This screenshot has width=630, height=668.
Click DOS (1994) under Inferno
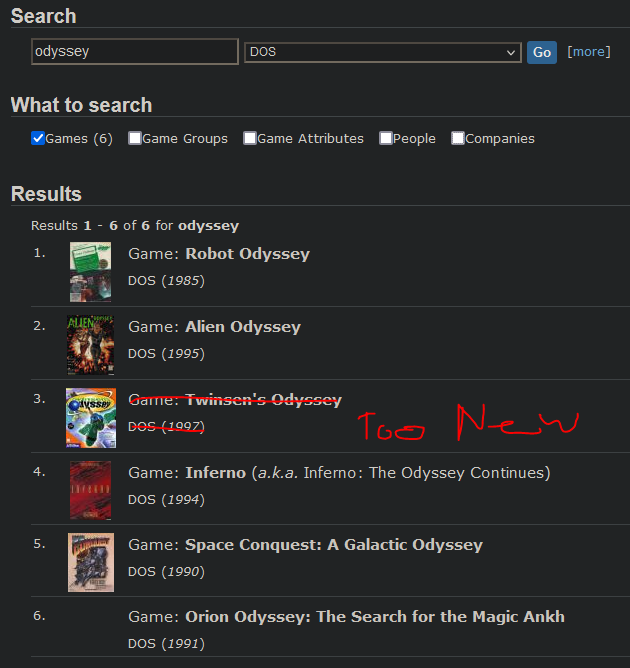[167, 499]
